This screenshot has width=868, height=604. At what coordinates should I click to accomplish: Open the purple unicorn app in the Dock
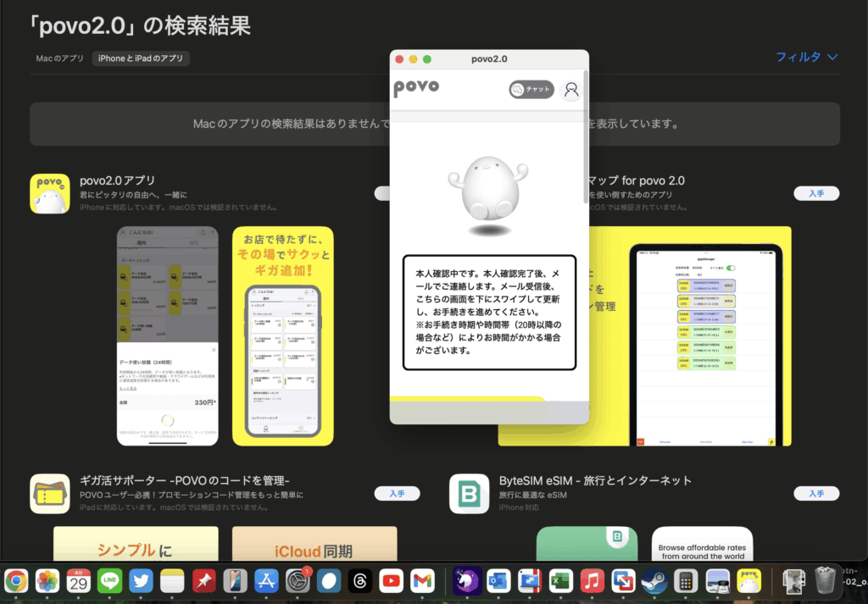[x=467, y=581]
